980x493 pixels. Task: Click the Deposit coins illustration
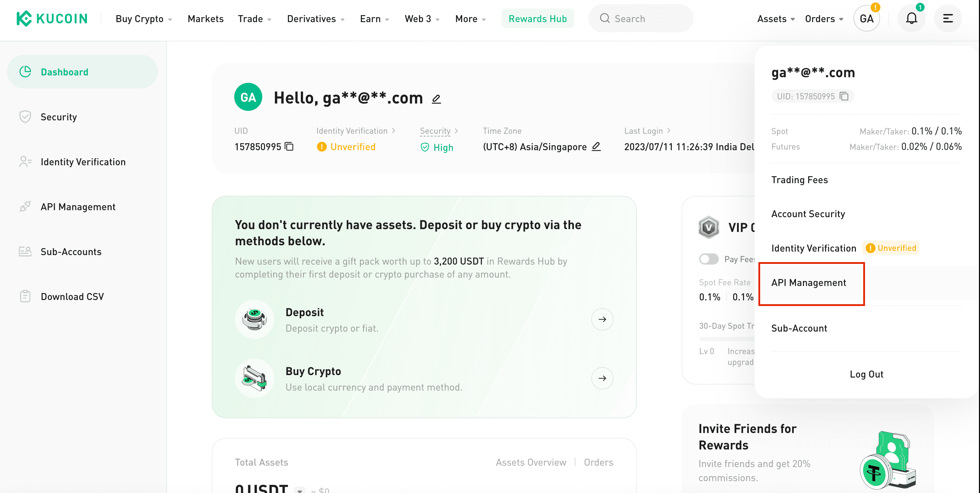(255, 319)
